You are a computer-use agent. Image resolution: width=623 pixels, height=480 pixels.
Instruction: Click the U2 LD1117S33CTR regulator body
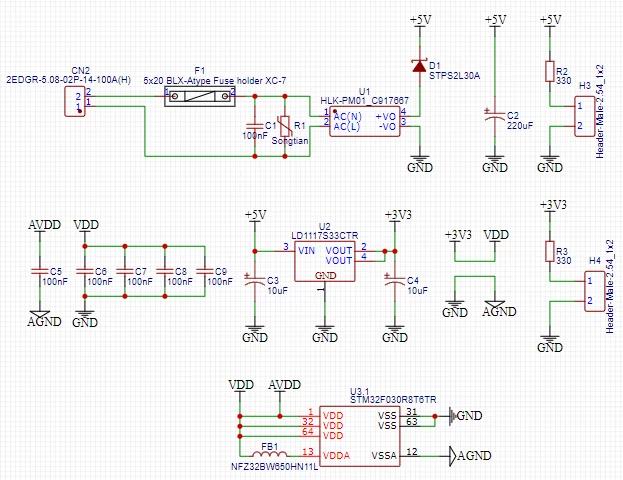coord(325,261)
